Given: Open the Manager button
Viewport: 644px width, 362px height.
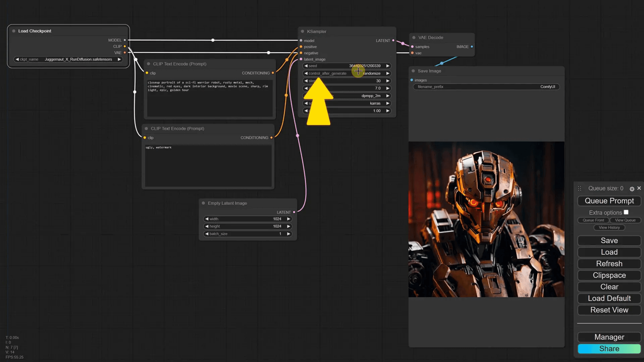Looking at the screenshot, I should coord(609,337).
